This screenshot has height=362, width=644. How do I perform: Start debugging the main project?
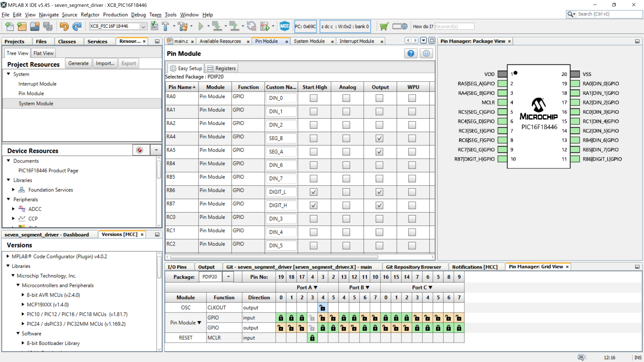(265, 26)
